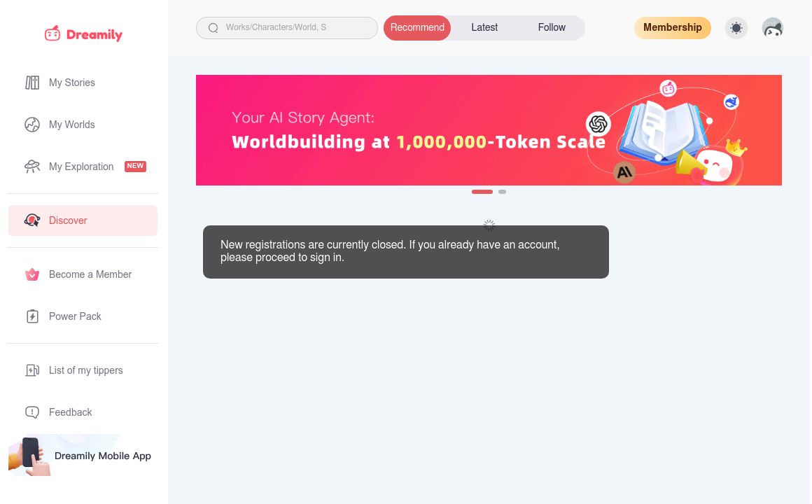
Task: Click the Discover planet icon
Action: tap(32, 220)
